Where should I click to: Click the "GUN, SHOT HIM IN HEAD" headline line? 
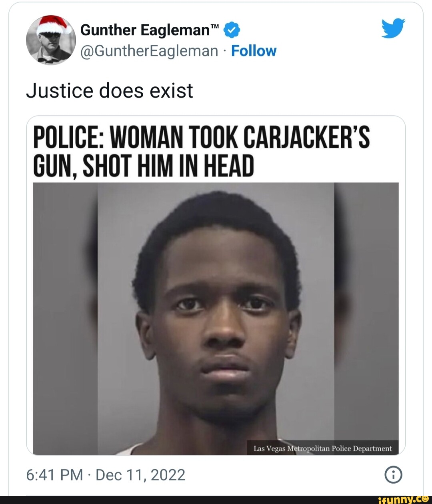(x=143, y=165)
